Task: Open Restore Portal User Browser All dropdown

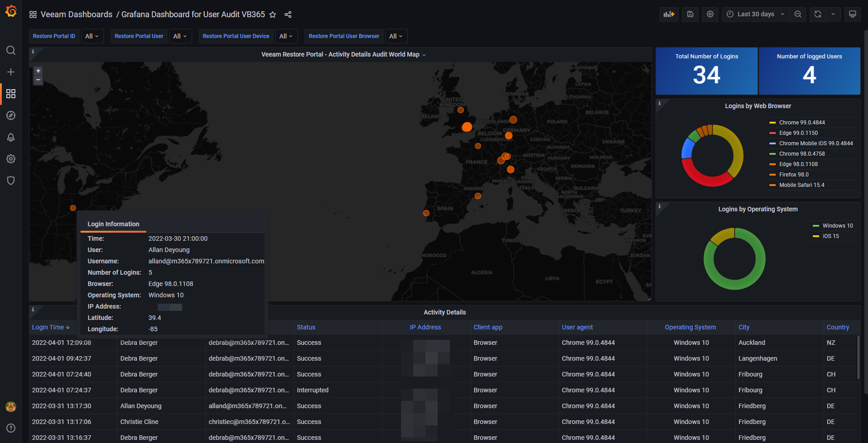Action: (x=396, y=36)
